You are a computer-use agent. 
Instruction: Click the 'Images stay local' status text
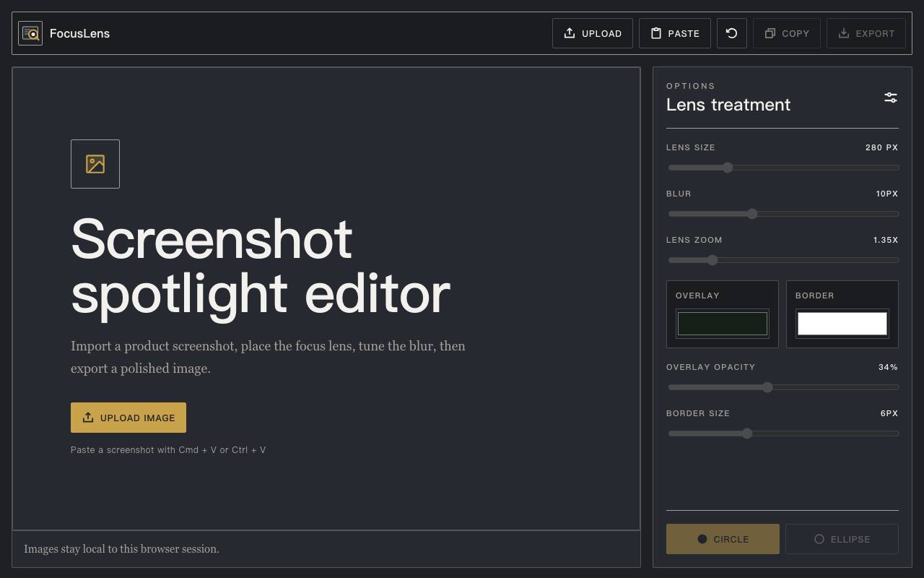[x=121, y=549]
